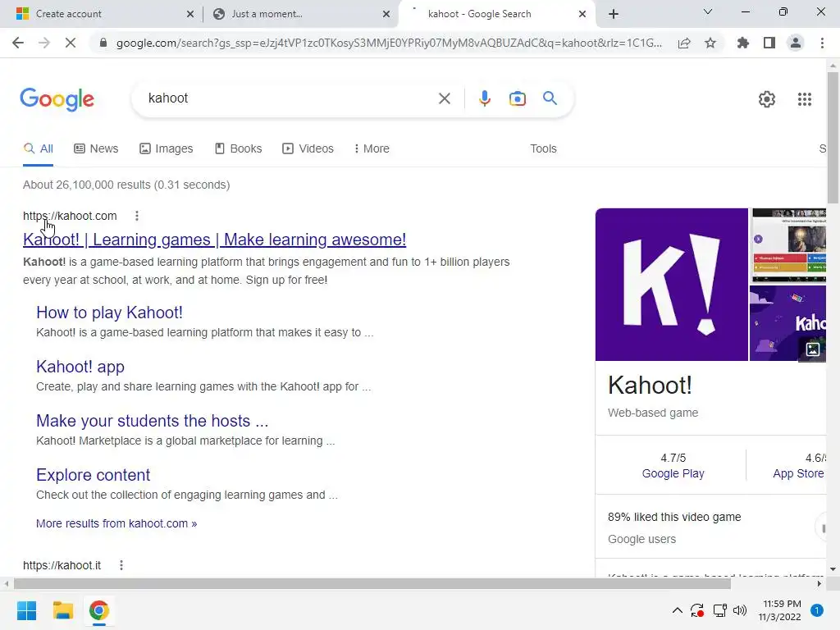The width and height of the screenshot is (840, 630).
Task: Select the News results tab
Action: click(x=97, y=148)
